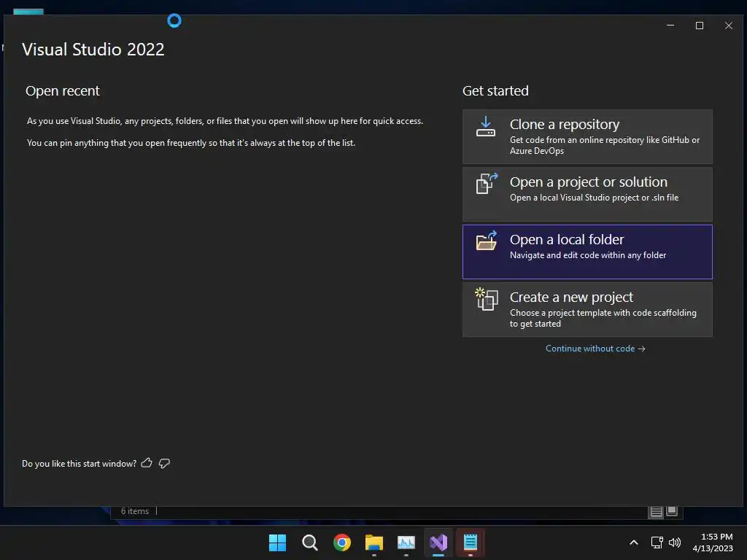Click the 'As you use Visual Studio' text

click(225, 121)
